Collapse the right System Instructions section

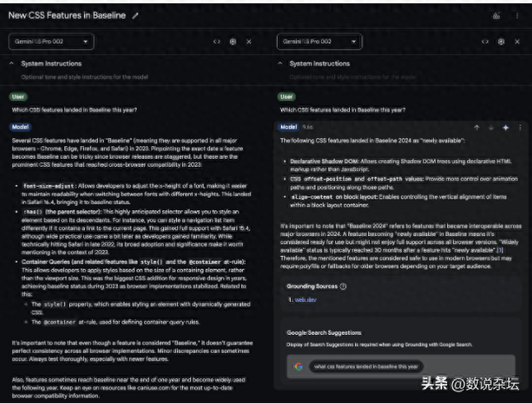coord(280,63)
